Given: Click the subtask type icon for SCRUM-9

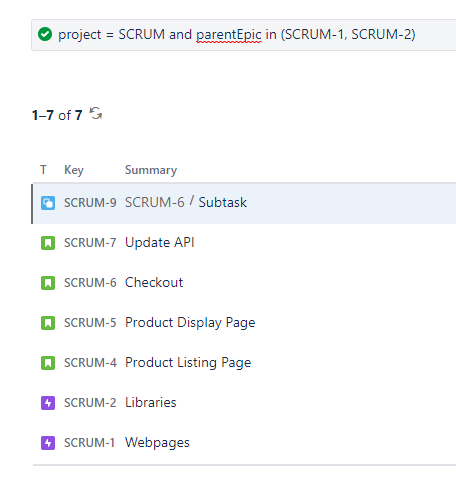Looking at the screenshot, I should (x=48, y=203).
